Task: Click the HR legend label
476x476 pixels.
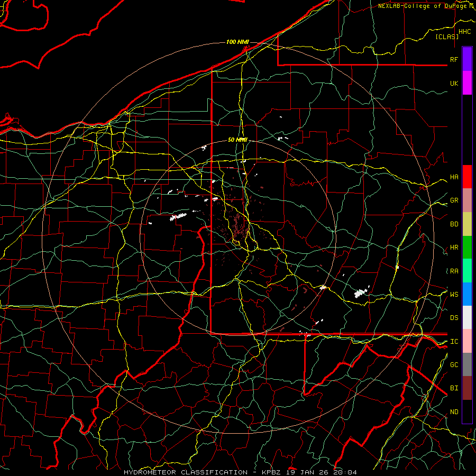Action: 454,248
